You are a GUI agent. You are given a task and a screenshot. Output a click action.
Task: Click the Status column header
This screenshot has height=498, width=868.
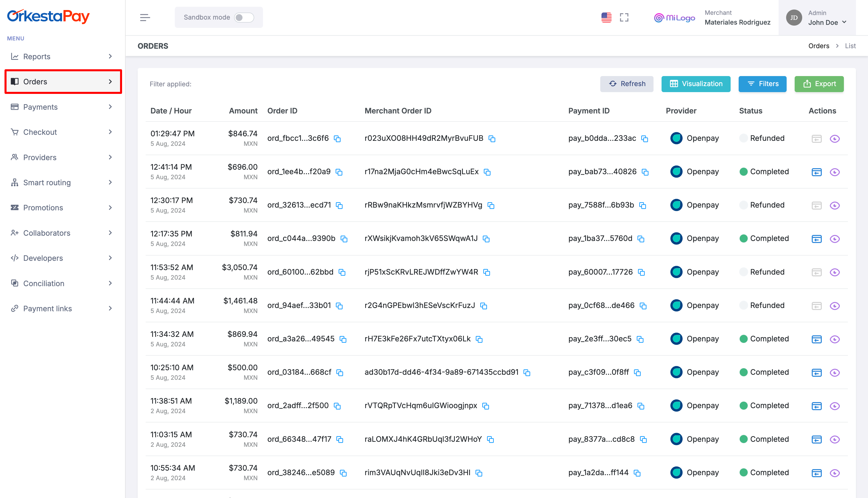[751, 111]
